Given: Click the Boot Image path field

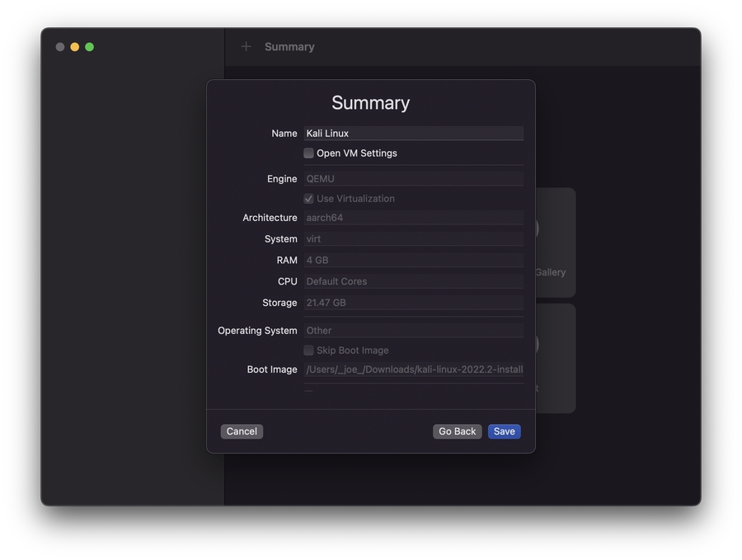Looking at the screenshot, I should [413, 369].
